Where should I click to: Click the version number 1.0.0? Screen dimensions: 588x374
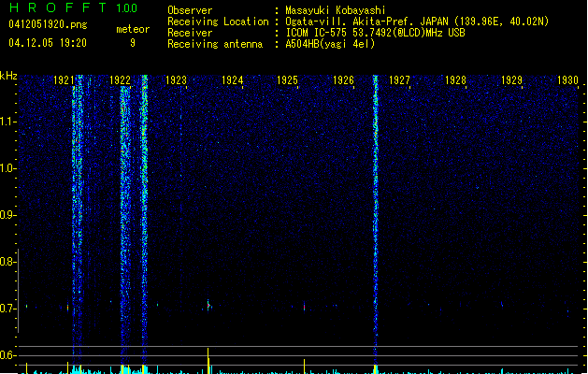point(126,8)
